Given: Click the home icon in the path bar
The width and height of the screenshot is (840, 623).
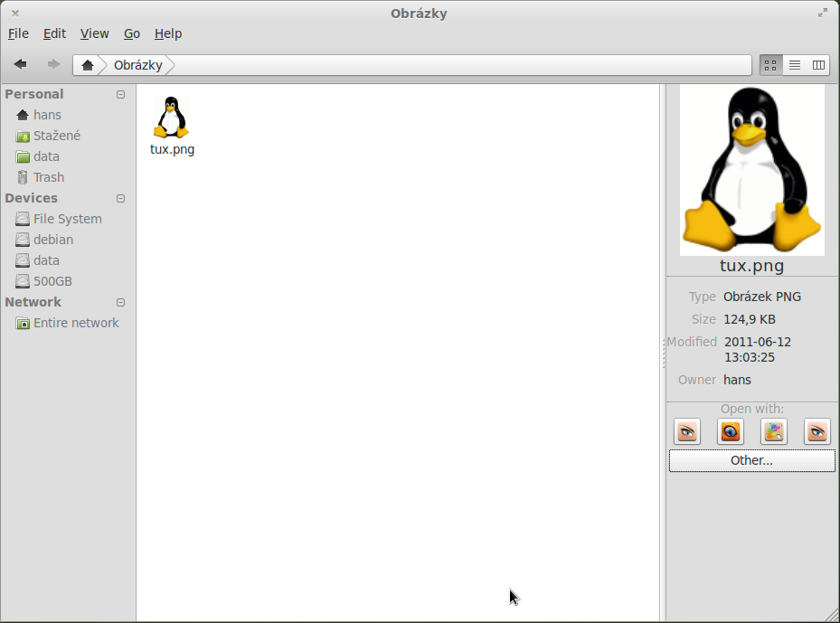Looking at the screenshot, I should (88, 65).
